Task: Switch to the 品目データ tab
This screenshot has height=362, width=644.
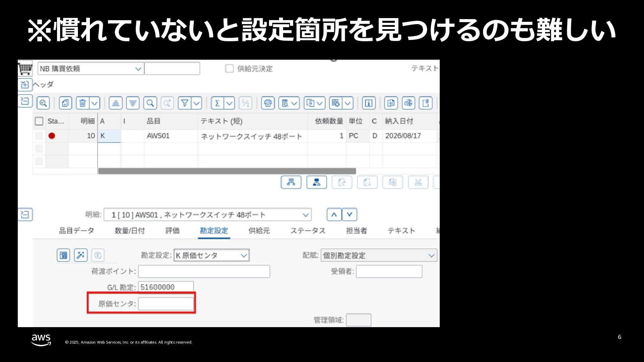Action: (76, 231)
